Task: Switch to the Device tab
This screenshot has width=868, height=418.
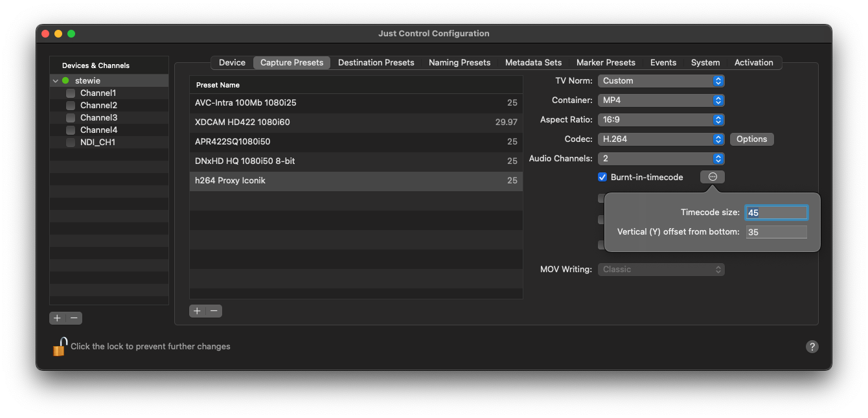Action: (x=232, y=63)
